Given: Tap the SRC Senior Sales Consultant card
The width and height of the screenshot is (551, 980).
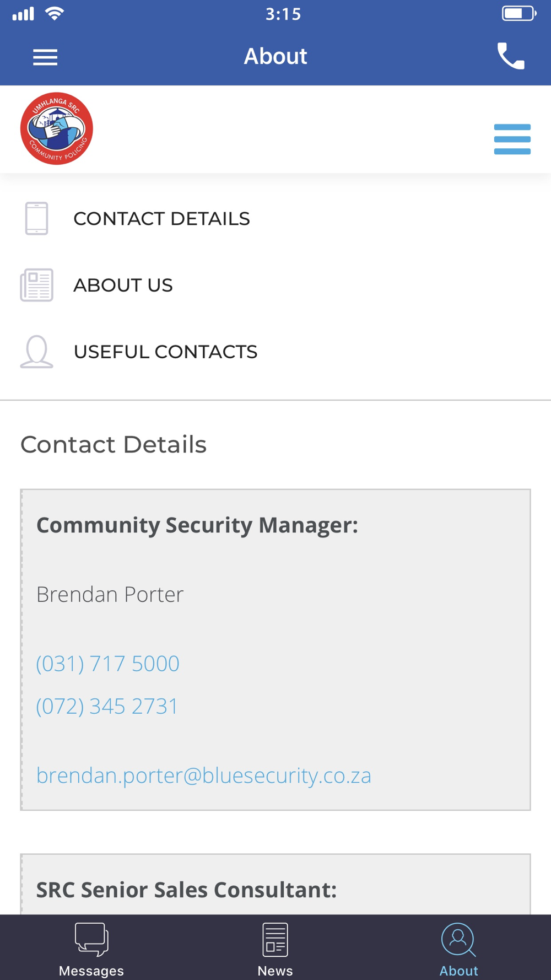Looking at the screenshot, I should 275,884.
